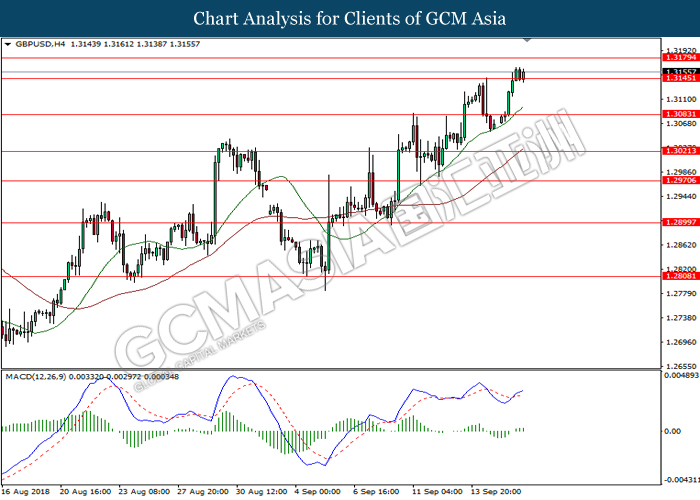The width and height of the screenshot is (700, 500).
Task: Click the open price value 1.31439
Action: [86, 44]
